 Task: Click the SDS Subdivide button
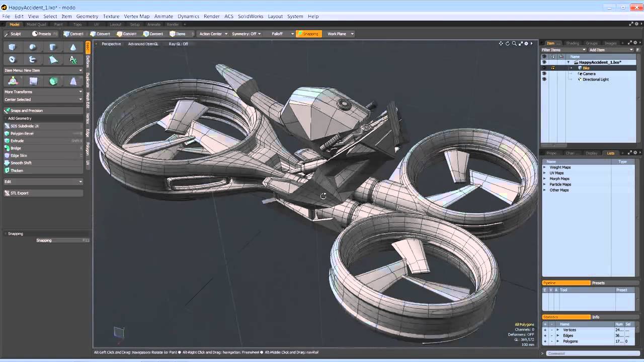43,126
